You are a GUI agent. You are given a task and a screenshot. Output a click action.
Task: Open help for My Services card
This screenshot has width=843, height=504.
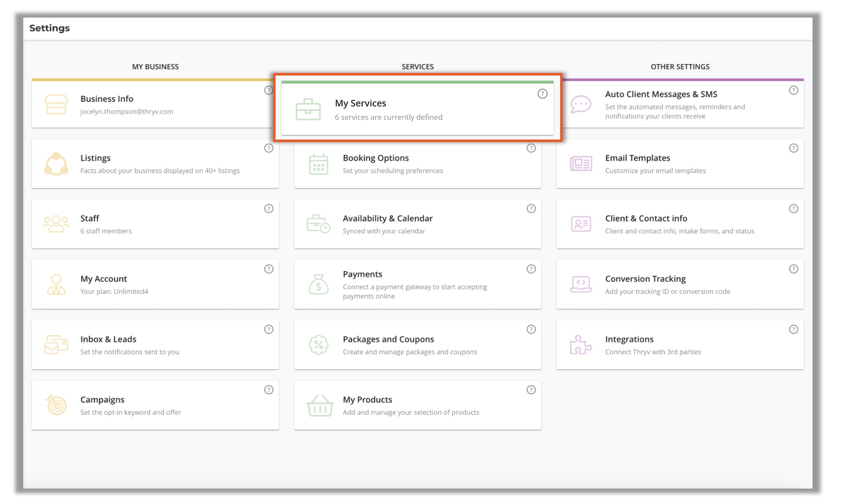[x=543, y=94]
